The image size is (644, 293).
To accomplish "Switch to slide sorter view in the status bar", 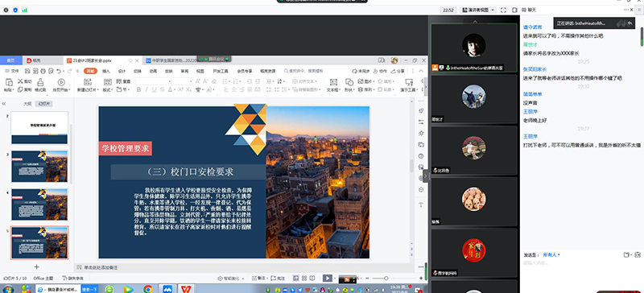I will click(304, 279).
